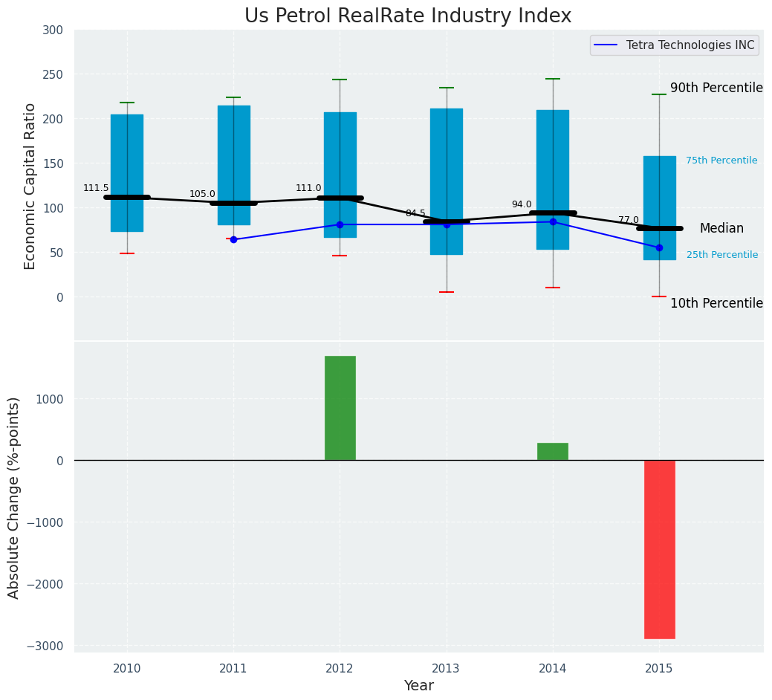Click the 10th Percentile annotation

pyautogui.click(x=716, y=303)
